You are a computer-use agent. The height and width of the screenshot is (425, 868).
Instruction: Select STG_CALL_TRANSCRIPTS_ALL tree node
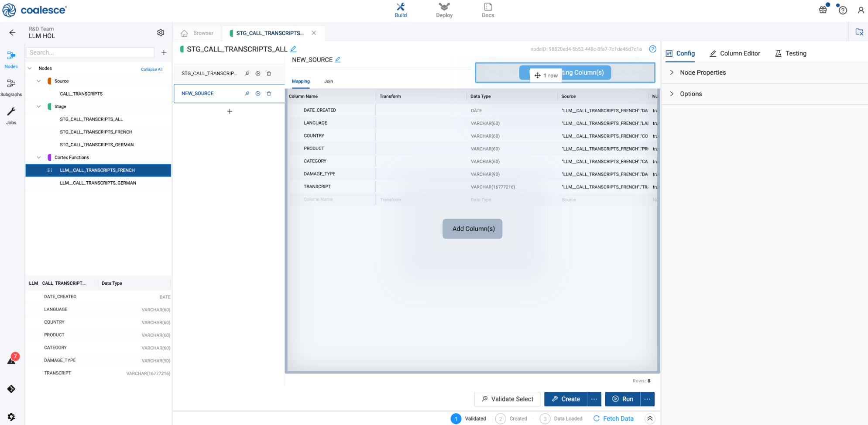(x=91, y=119)
